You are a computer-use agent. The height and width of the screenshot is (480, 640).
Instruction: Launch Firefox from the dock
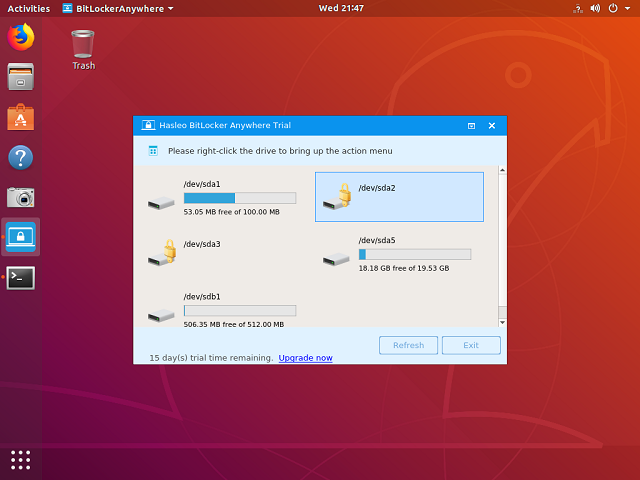coord(21,38)
